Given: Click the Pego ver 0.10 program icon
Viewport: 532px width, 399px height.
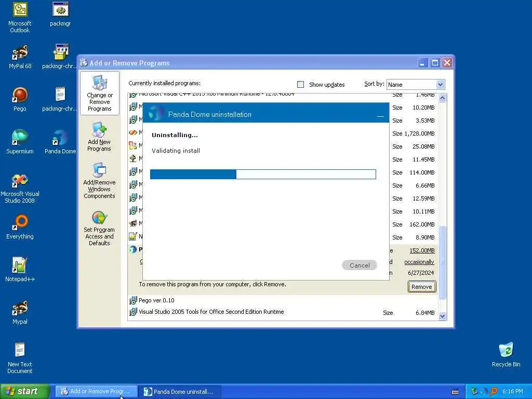Looking at the screenshot, I should click(x=132, y=300).
